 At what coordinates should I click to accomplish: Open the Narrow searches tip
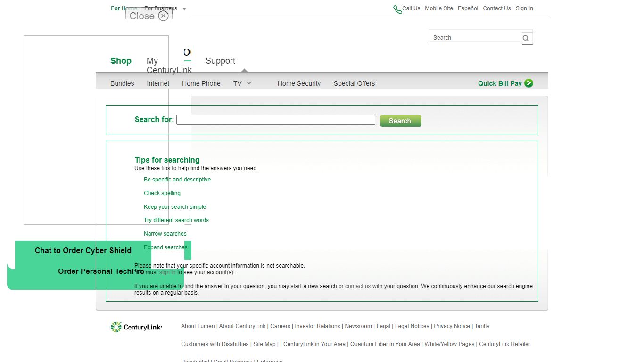165,234
